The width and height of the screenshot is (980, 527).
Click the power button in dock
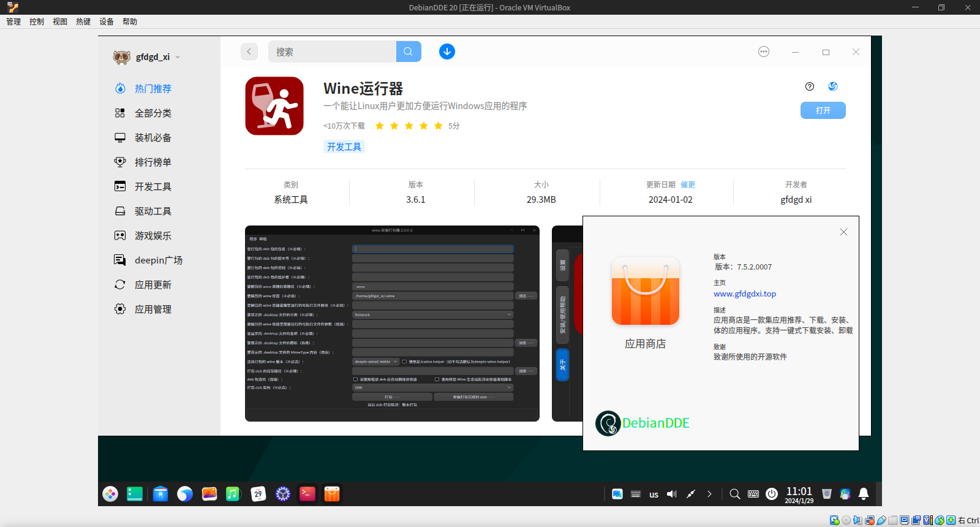coord(772,494)
